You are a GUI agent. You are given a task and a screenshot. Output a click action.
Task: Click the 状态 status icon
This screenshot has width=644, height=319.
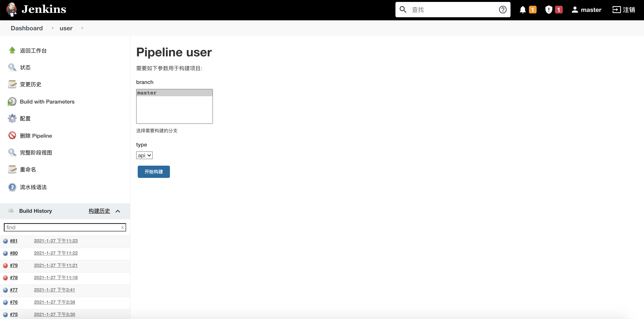tap(12, 67)
